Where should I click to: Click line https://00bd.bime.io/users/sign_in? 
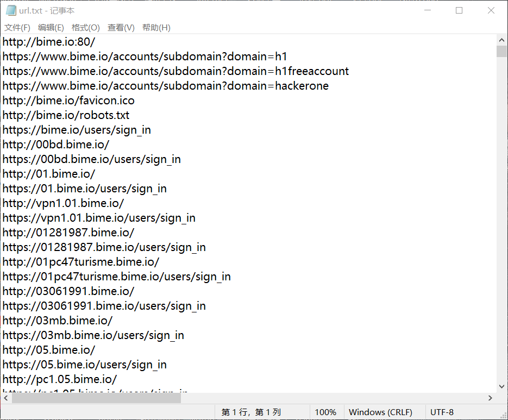click(x=92, y=159)
